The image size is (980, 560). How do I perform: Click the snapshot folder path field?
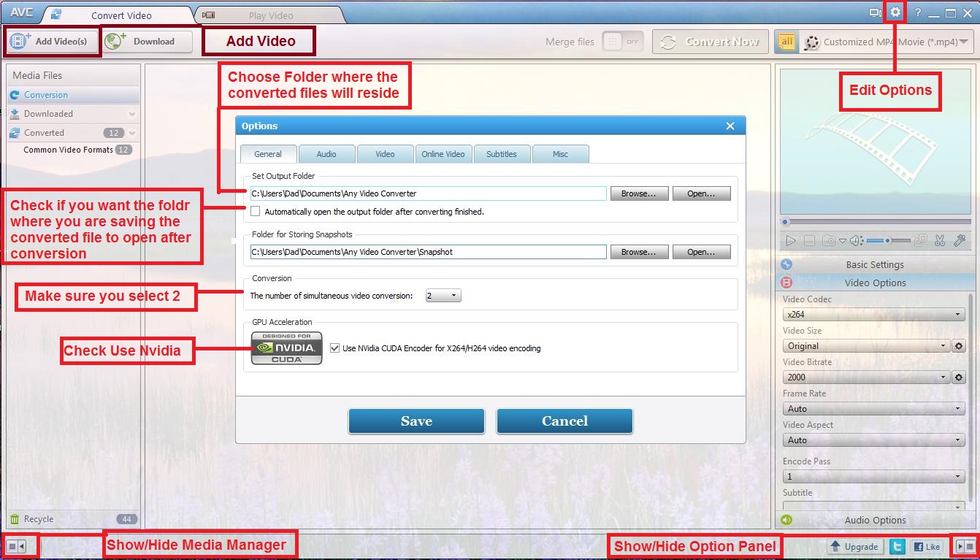click(428, 252)
